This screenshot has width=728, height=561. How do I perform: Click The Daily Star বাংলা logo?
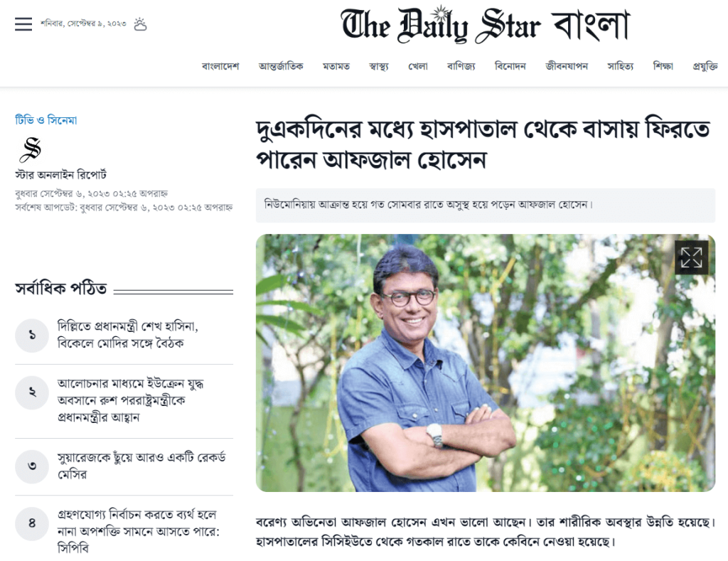tap(485, 26)
